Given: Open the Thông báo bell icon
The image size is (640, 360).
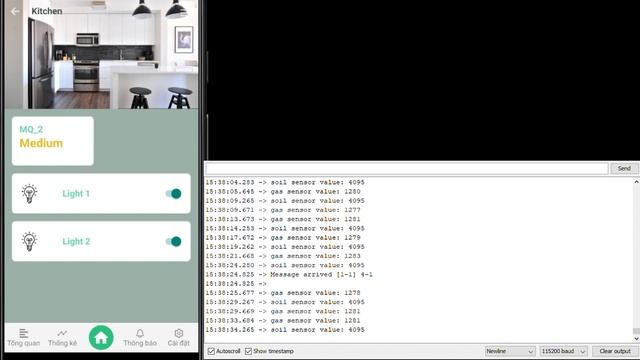Looking at the screenshot, I should tap(140, 333).
